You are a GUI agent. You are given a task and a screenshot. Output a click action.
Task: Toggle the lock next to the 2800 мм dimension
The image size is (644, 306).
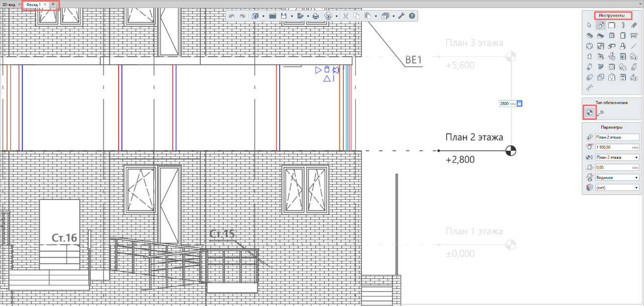[520, 104]
